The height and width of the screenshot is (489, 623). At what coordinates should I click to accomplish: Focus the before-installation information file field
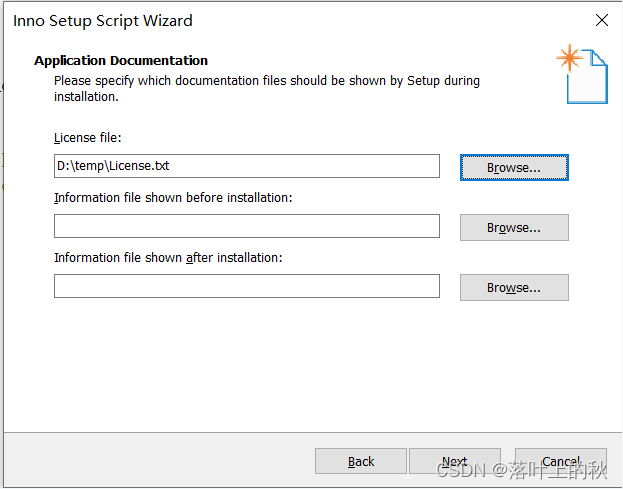(x=247, y=226)
